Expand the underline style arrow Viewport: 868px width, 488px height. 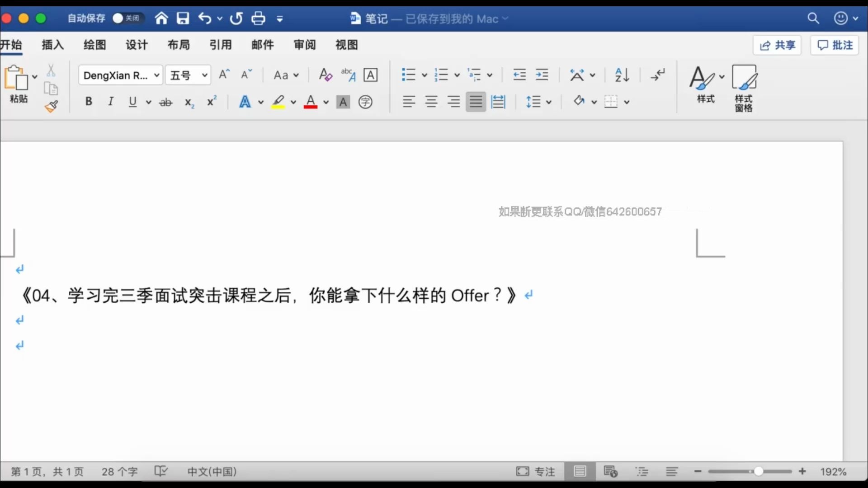(x=148, y=102)
